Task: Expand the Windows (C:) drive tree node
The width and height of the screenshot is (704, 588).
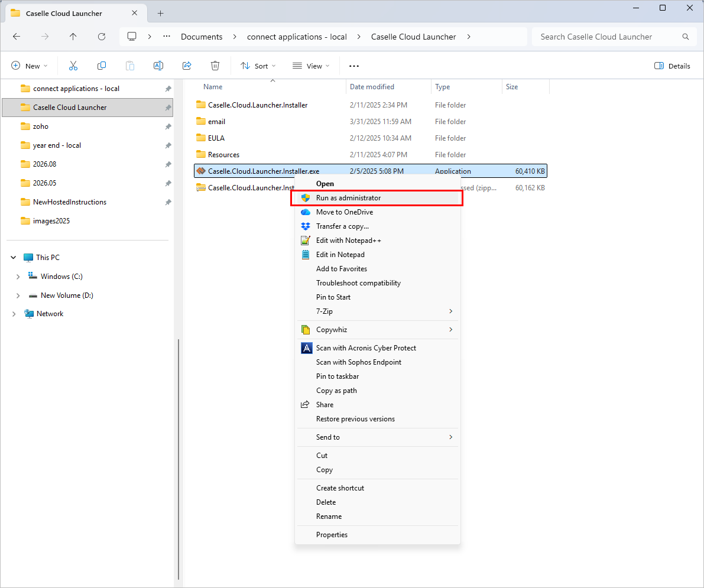Action: [x=18, y=277]
